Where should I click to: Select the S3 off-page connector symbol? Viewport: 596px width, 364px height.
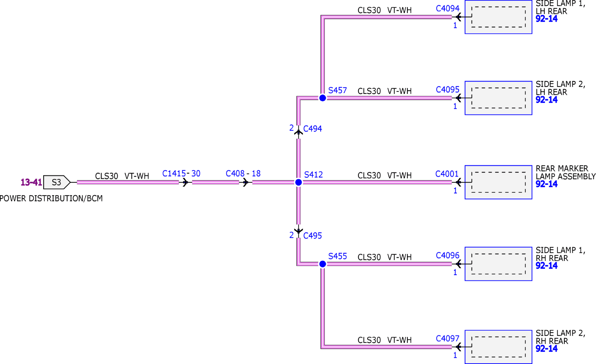point(57,182)
